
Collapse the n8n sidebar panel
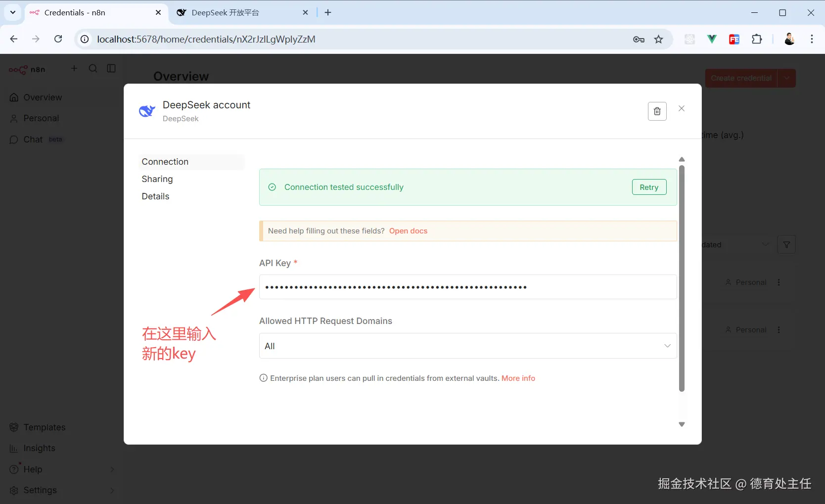click(x=111, y=68)
